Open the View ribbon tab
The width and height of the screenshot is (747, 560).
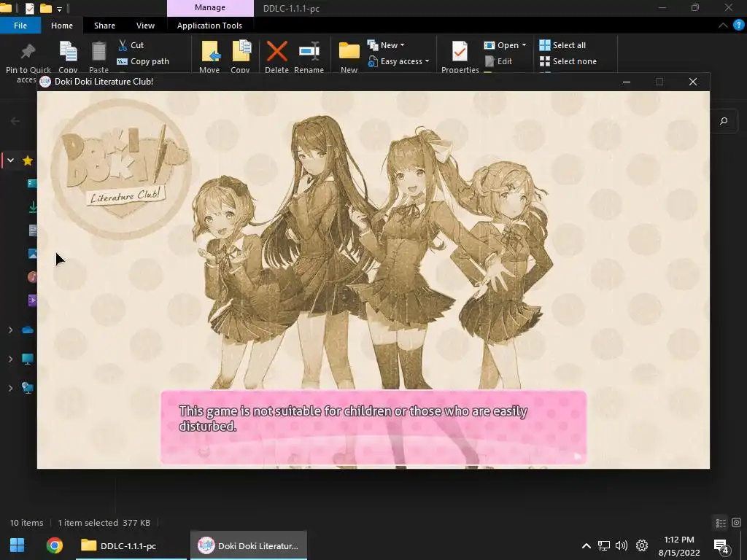(145, 26)
